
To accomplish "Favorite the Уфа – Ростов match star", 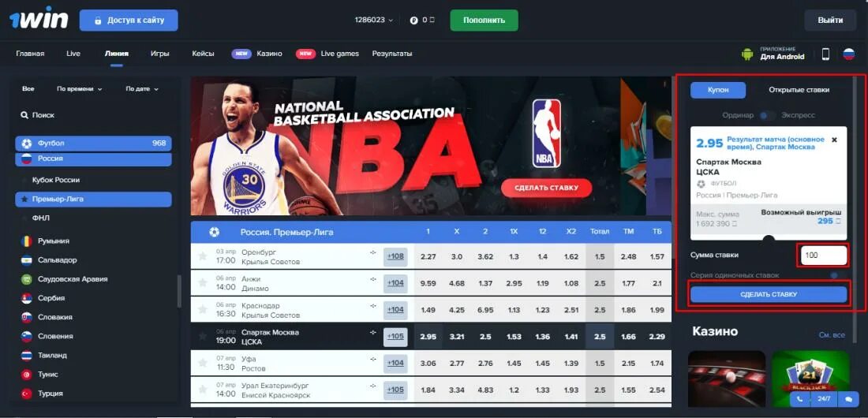I will click(x=203, y=363).
